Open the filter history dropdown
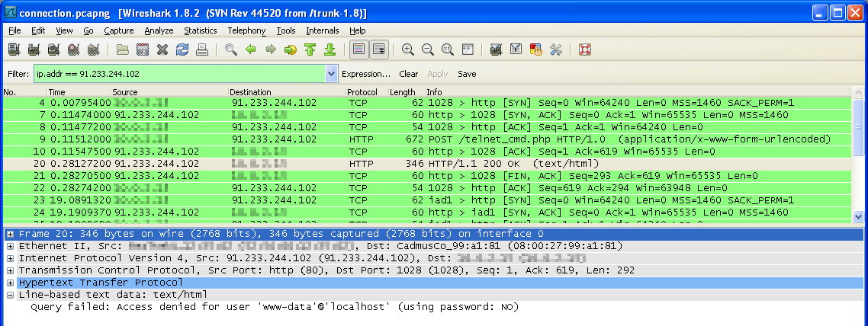Screen dimensions: 868x326 tap(332, 73)
